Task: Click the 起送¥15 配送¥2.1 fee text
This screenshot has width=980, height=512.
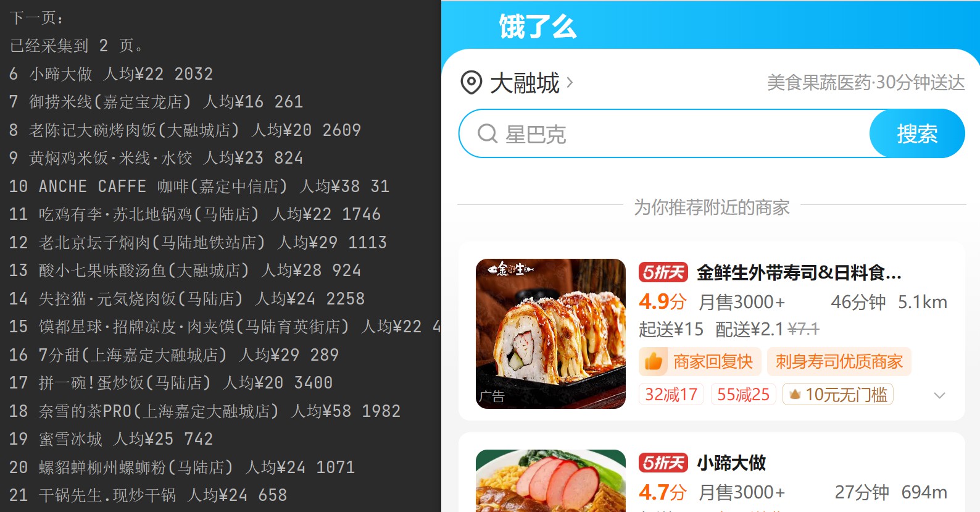Action: tap(711, 329)
